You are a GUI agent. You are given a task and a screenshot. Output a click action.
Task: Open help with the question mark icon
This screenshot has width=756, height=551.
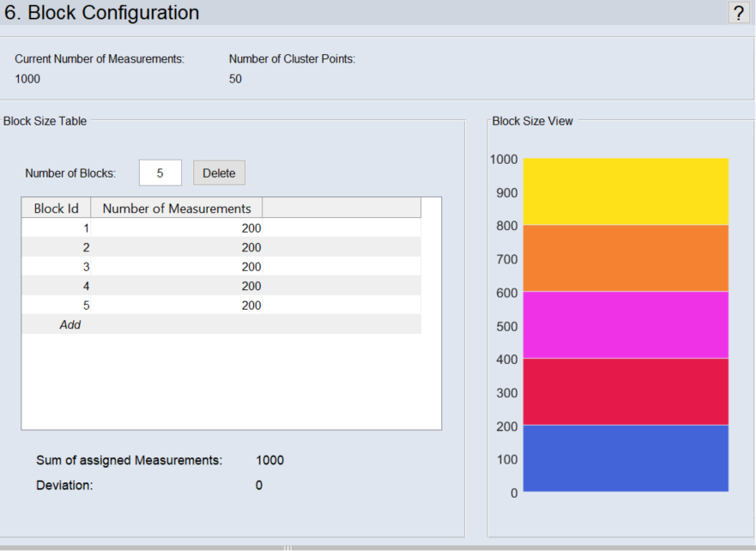coord(738,13)
